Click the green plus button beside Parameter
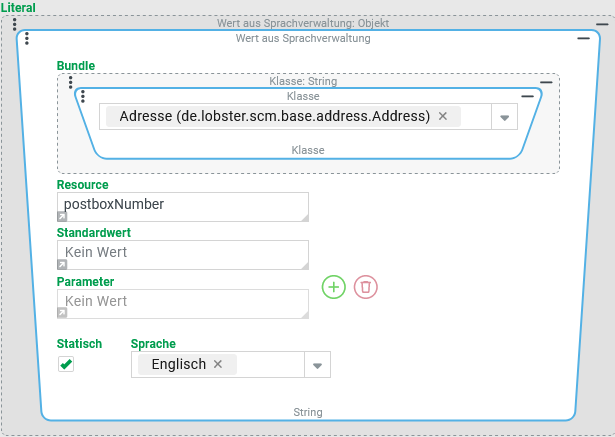615x437 pixels. (x=334, y=287)
